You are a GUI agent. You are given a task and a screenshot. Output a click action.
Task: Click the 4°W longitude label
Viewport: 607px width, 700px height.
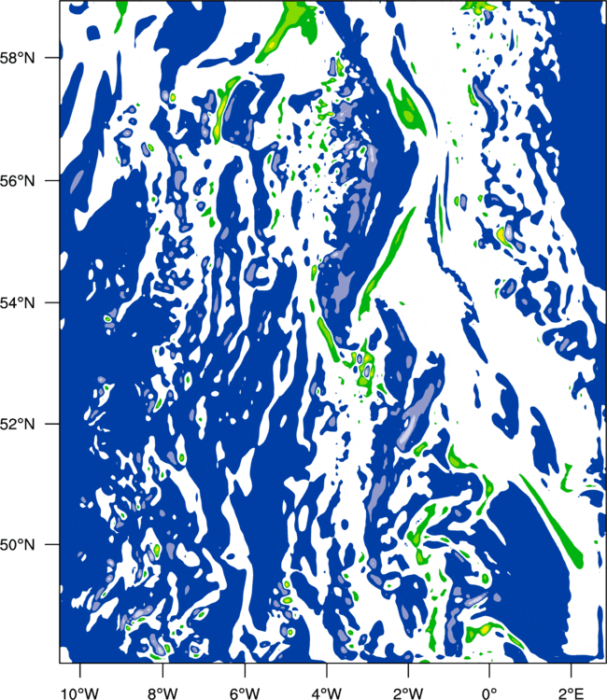(x=327, y=693)
